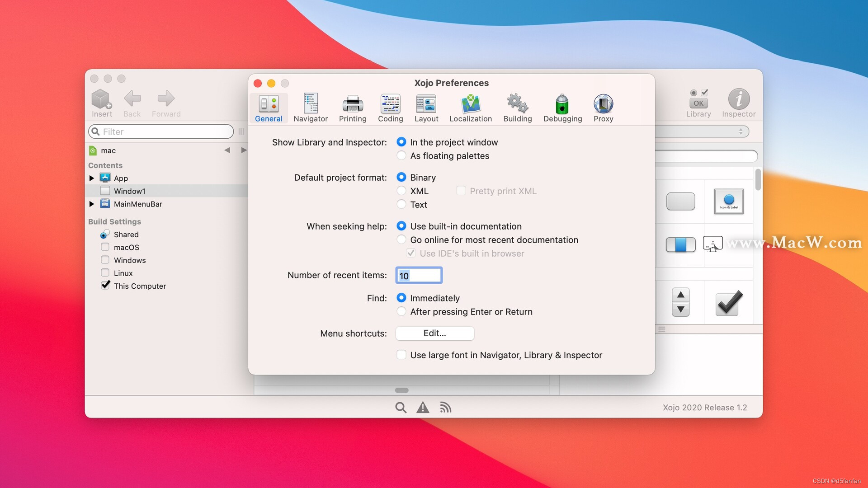Viewport: 868px width, 488px height.
Task: Check the macOS build target
Action: (105, 247)
